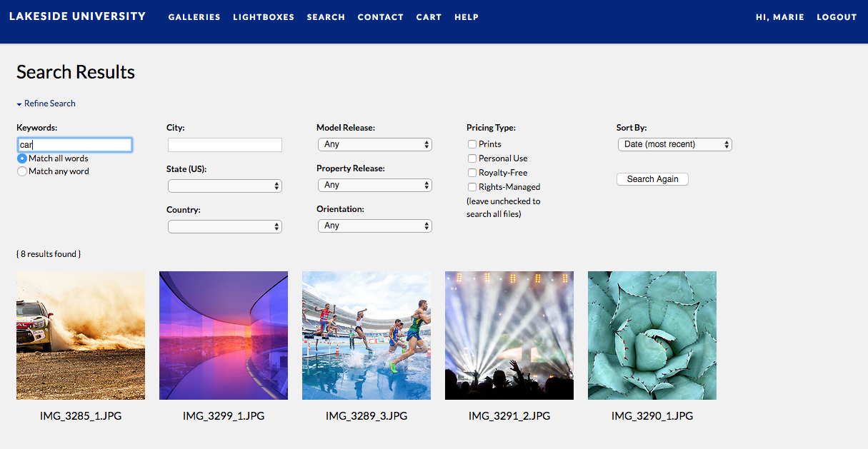Image resolution: width=868 pixels, height=449 pixels.
Task: Open the State (US) dropdown
Action: [x=225, y=186]
